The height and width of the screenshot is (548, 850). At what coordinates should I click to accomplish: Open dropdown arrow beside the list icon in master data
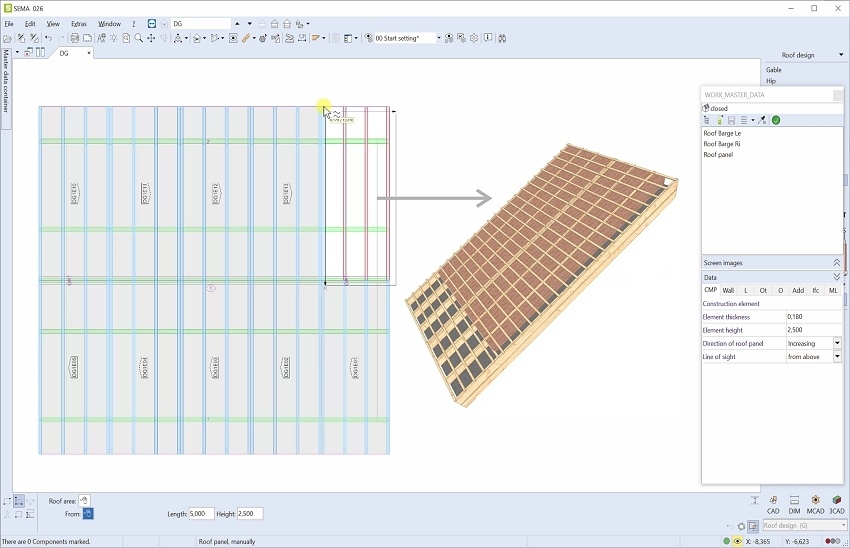tap(753, 120)
